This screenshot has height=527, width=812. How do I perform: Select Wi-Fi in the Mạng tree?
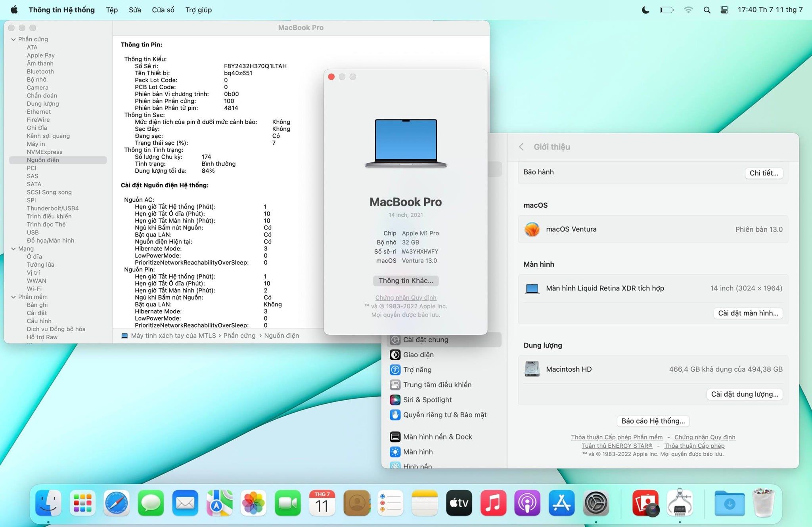coord(34,289)
